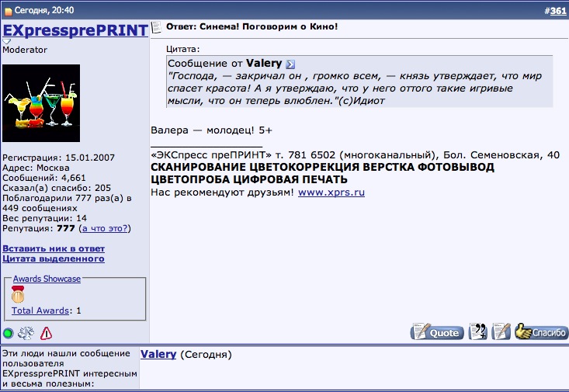
Task: Open post number 361 permalink
Action: (557, 10)
